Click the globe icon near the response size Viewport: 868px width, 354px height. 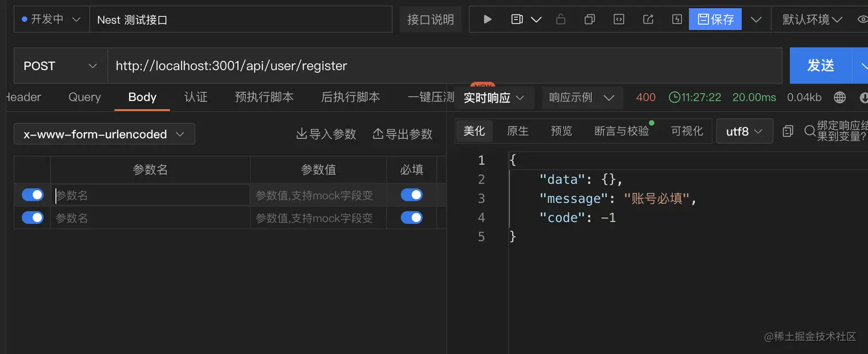840,97
